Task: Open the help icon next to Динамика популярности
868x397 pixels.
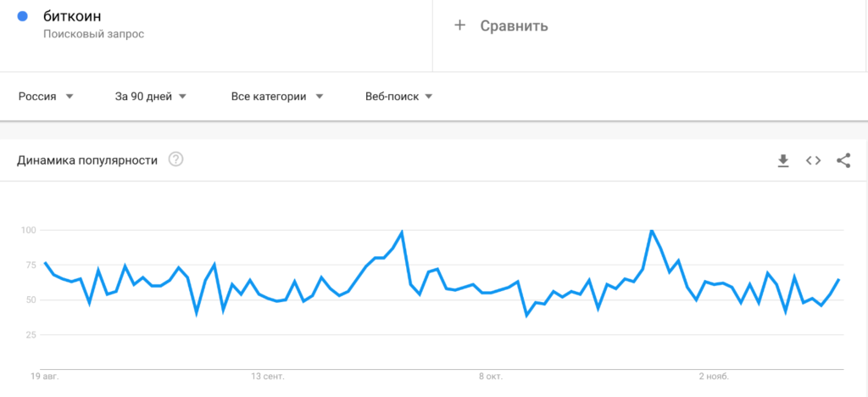Action: coord(176,159)
